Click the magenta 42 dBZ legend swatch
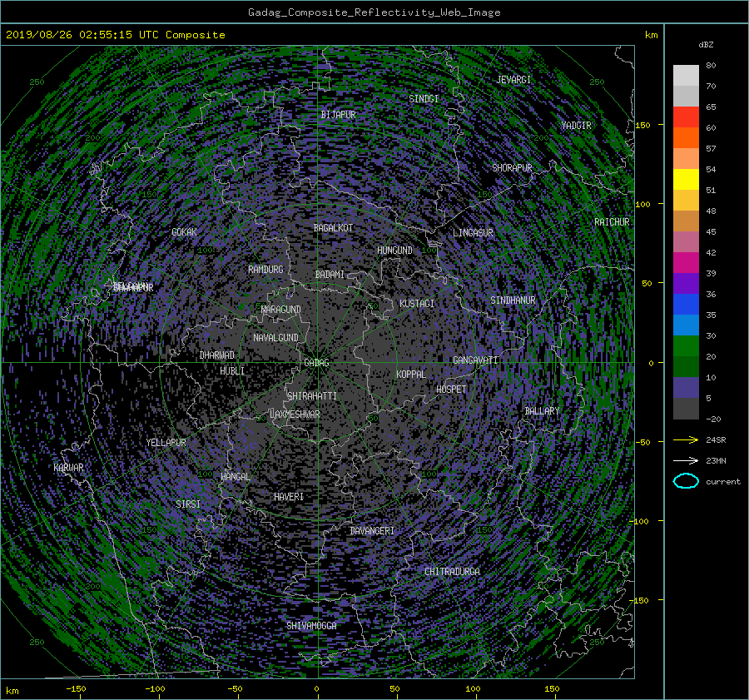The height and width of the screenshot is (700, 749). tap(686, 263)
